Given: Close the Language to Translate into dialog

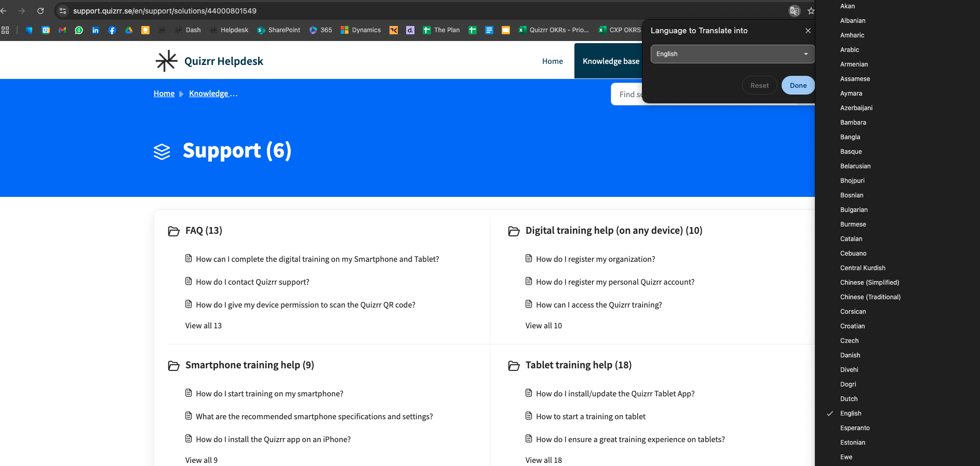Looking at the screenshot, I should (x=808, y=31).
